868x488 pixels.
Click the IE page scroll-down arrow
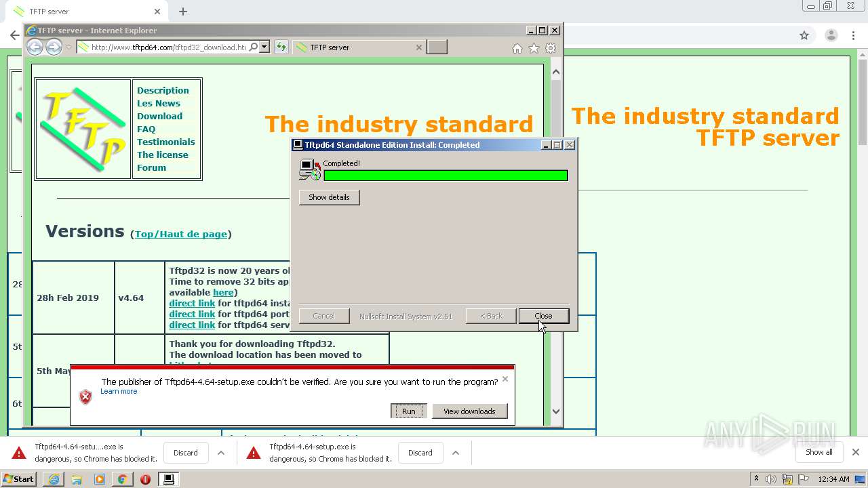pos(556,411)
